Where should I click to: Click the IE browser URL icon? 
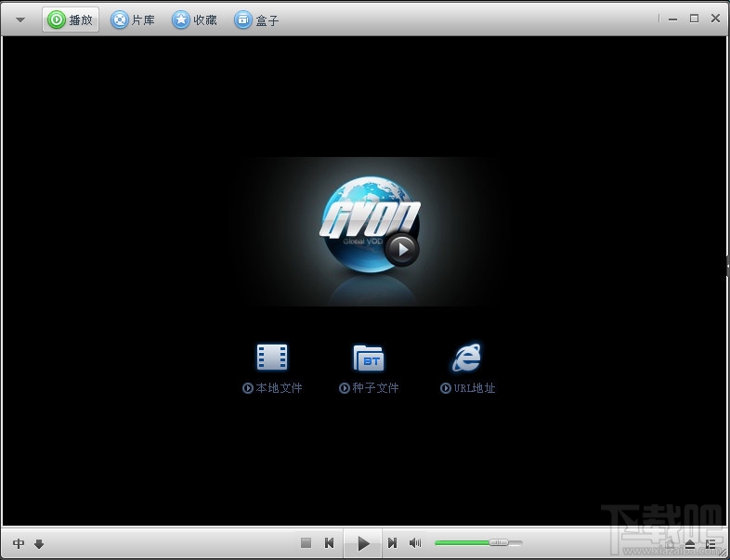pos(466,358)
